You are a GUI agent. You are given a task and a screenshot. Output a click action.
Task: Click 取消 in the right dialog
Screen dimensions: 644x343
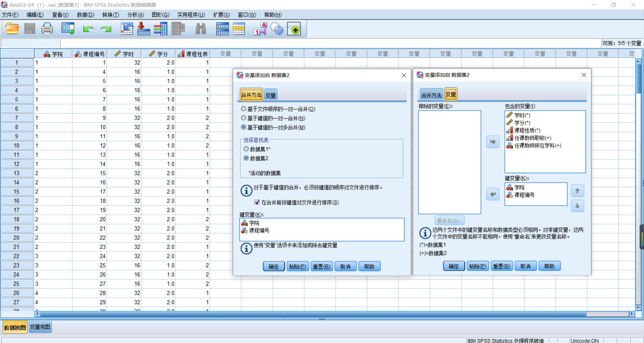pos(525,266)
